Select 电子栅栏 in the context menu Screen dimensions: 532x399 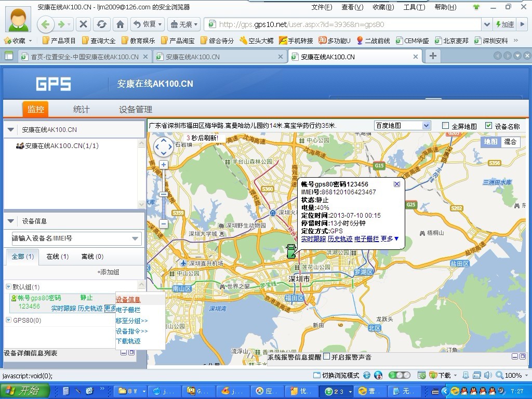(x=128, y=310)
